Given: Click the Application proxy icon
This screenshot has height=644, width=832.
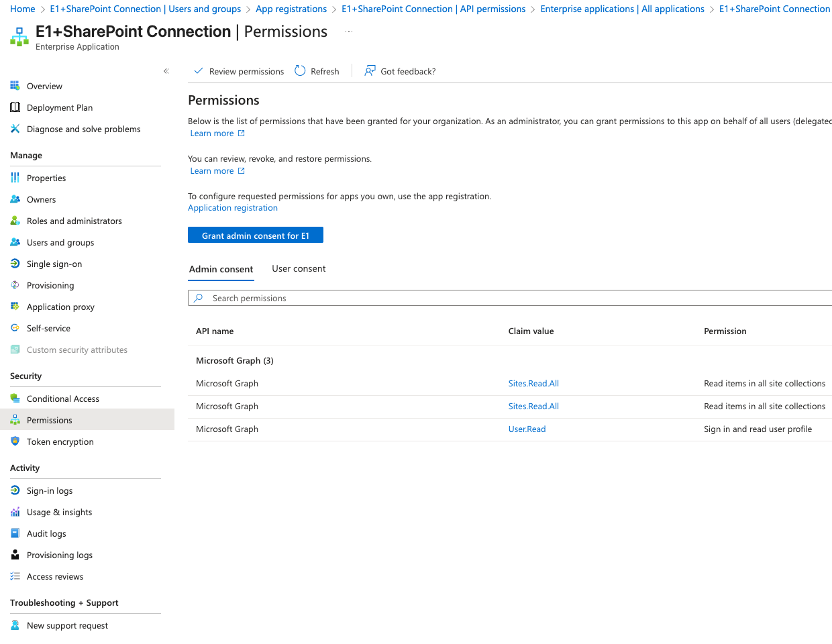Looking at the screenshot, I should [15, 307].
